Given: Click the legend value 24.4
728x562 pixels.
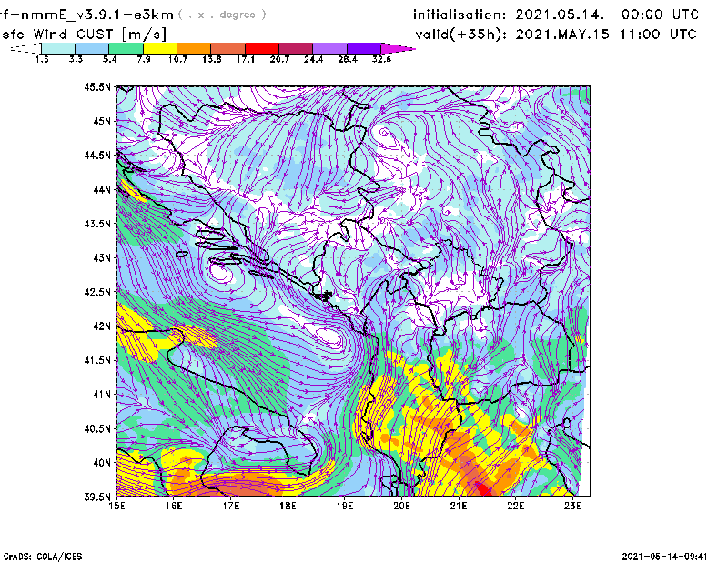Looking at the screenshot, I should point(313,59).
